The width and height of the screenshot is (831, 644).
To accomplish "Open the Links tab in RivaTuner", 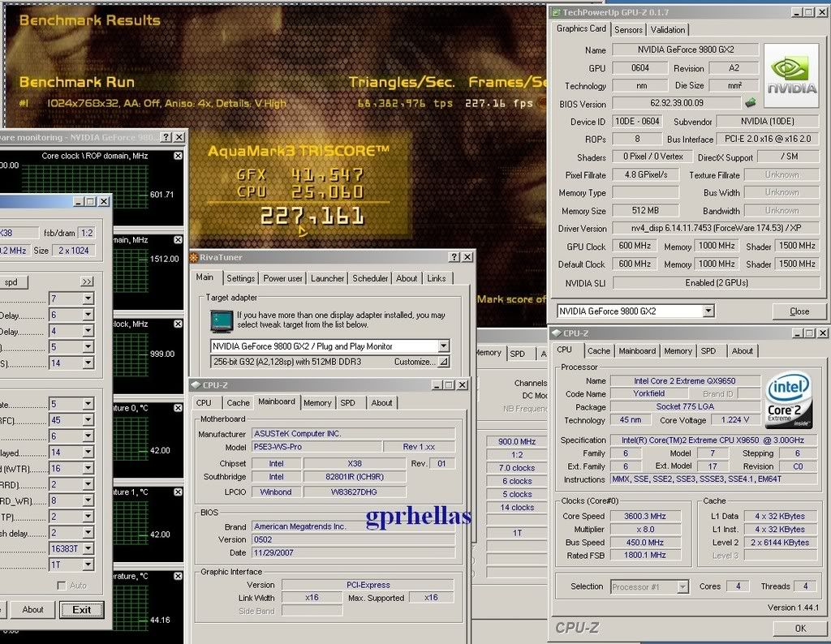I will coord(436,278).
